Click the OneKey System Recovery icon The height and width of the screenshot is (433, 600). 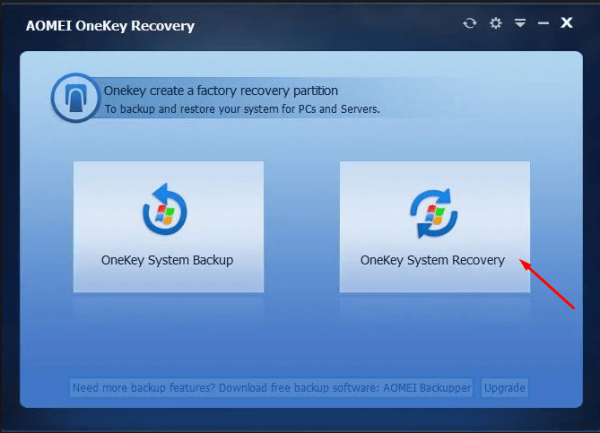434,213
